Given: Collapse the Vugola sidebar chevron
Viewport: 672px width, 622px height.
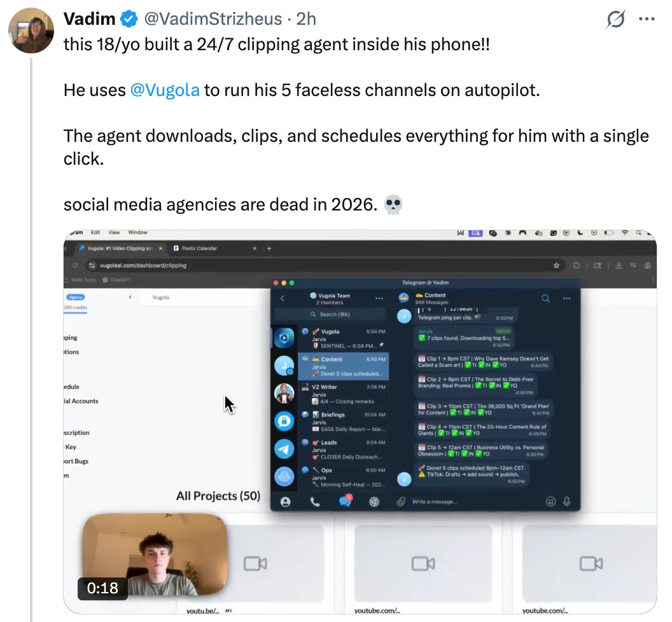Looking at the screenshot, I should (x=130, y=297).
